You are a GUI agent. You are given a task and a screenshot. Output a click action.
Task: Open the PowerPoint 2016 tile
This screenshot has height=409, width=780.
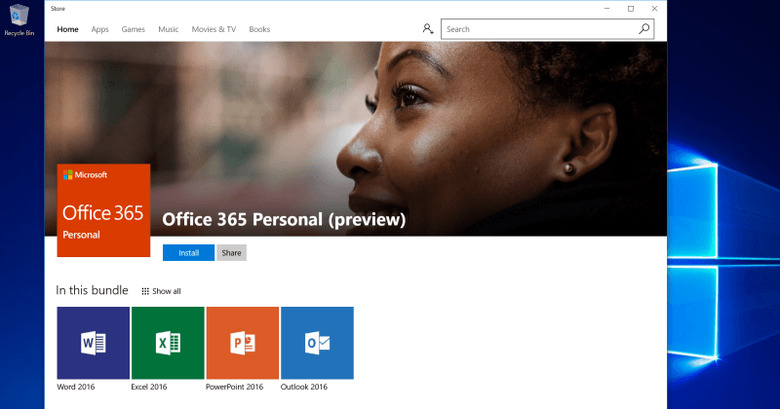(242, 343)
